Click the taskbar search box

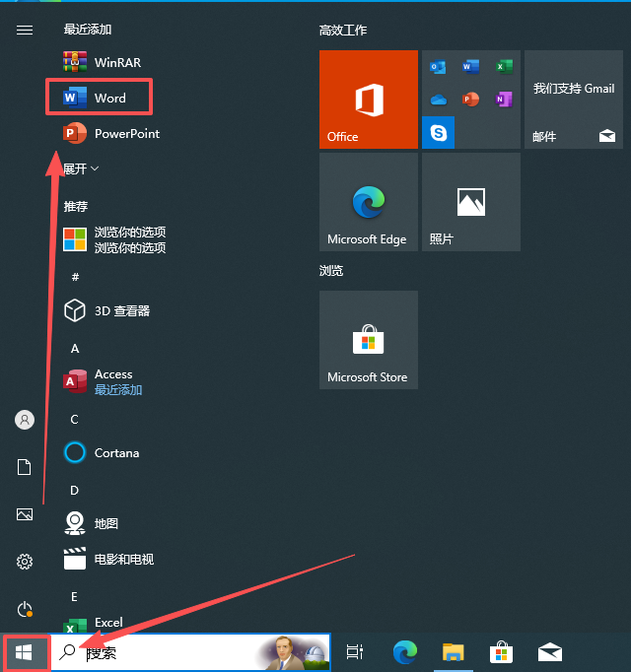click(x=190, y=652)
